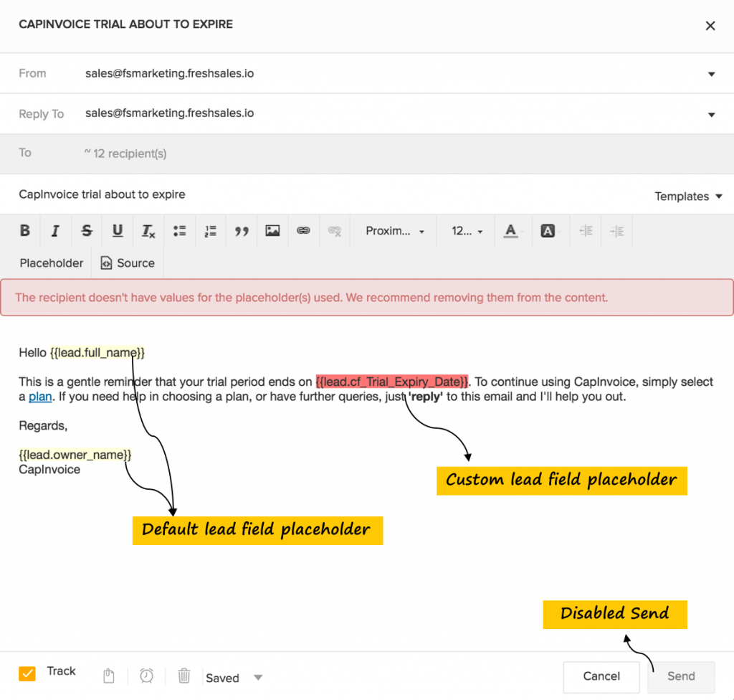Open the Placeholder menu
This screenshot has width=734, height=700.
(51, 262)
